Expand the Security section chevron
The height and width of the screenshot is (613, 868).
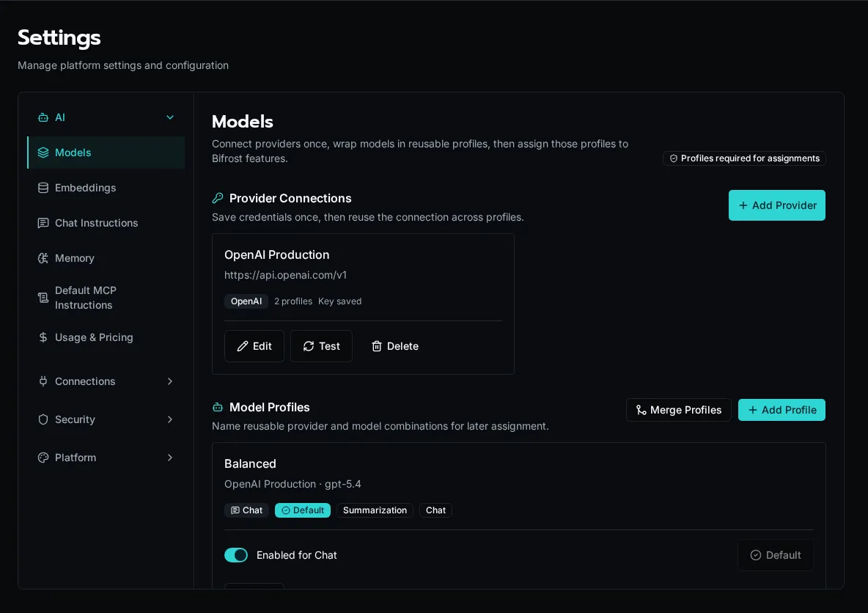click(x=170, y=419)
